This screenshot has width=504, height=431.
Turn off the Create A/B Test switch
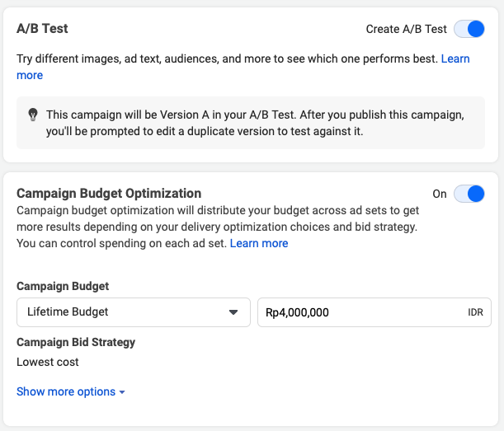pos(469,29)
